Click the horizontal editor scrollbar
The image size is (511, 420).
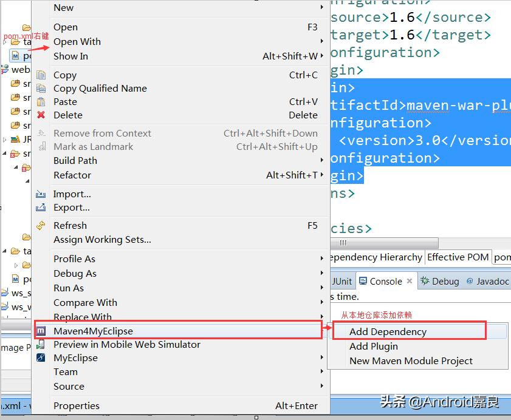point(384,243)
